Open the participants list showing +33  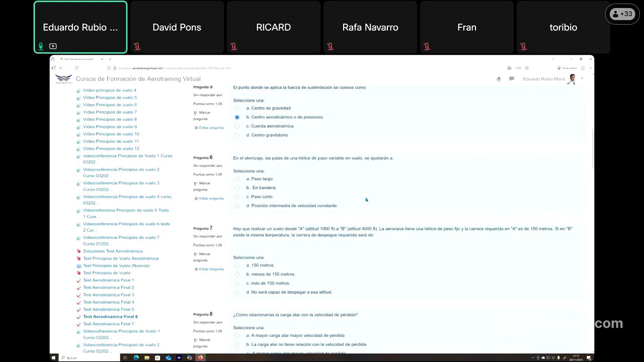click(622, 14)
